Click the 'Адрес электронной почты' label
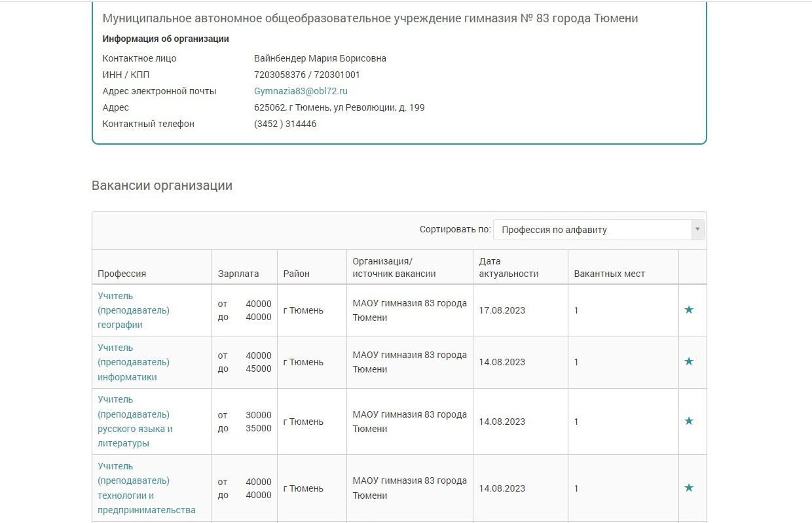Screen dimensions: 812x523 (159, 91)
